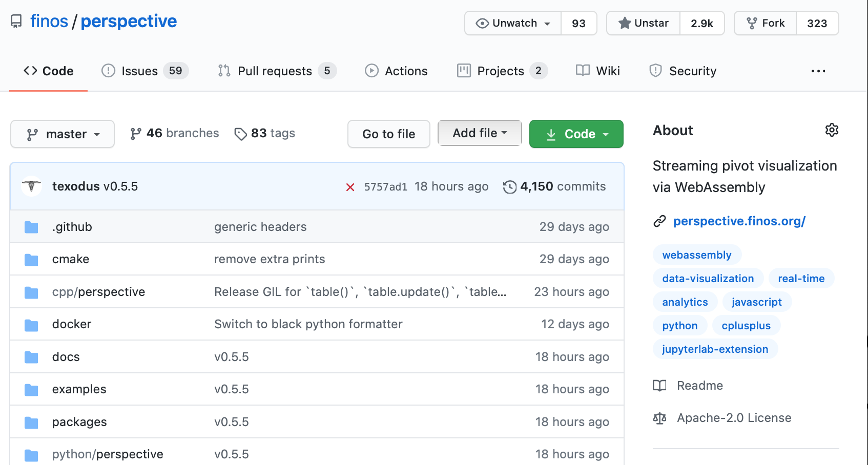
Task: Switch to the Pull requests tab
Action: coord(277,71)
